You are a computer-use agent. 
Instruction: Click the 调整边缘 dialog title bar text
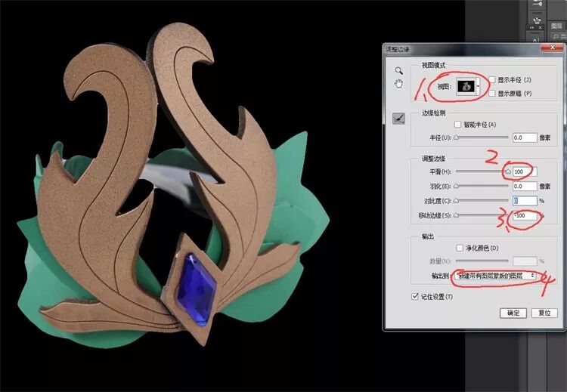coord(398,49)
